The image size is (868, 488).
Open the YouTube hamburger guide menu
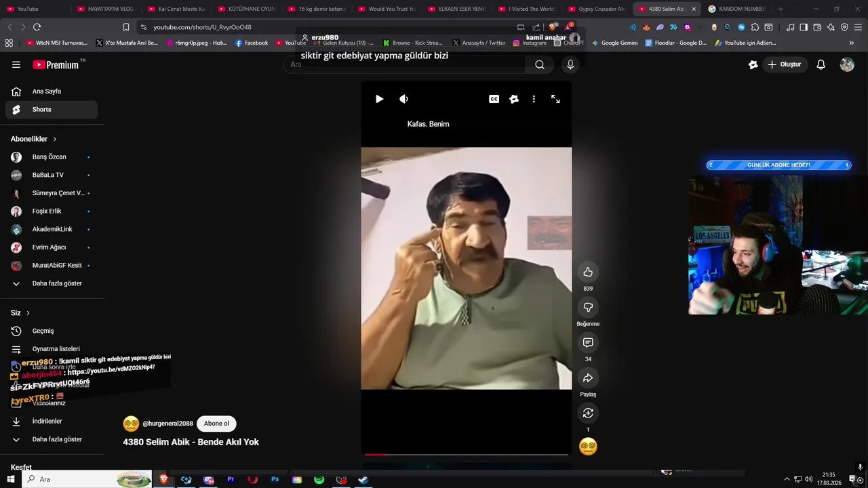pos(16,64)
